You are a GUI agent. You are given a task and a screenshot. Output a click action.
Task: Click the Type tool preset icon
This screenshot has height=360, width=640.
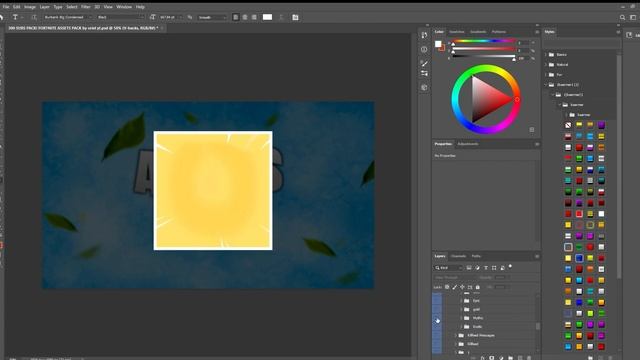click(15, 17)
